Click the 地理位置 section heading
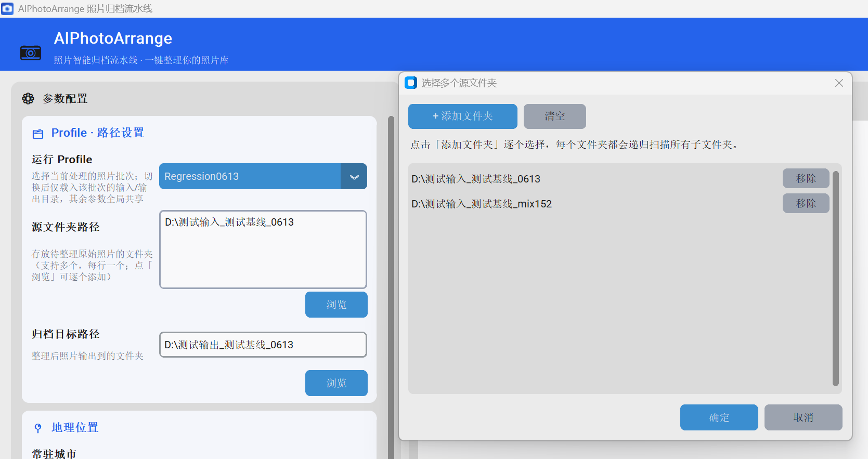Viewport: 868px width, 459px height. click(x=75, y=428)
